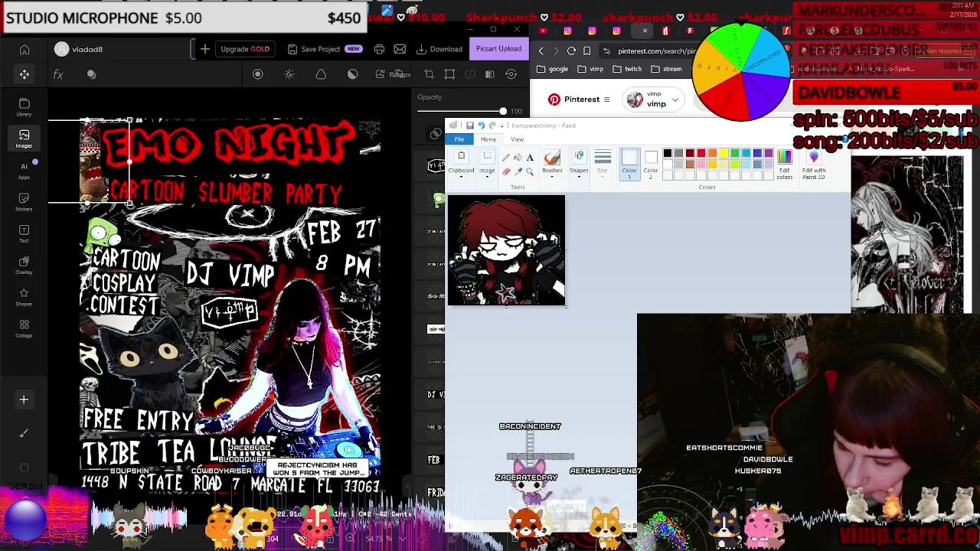Screen dimensions: 980x551
Task: Reload the Pinterest page
Action: [x=571, y=51]
